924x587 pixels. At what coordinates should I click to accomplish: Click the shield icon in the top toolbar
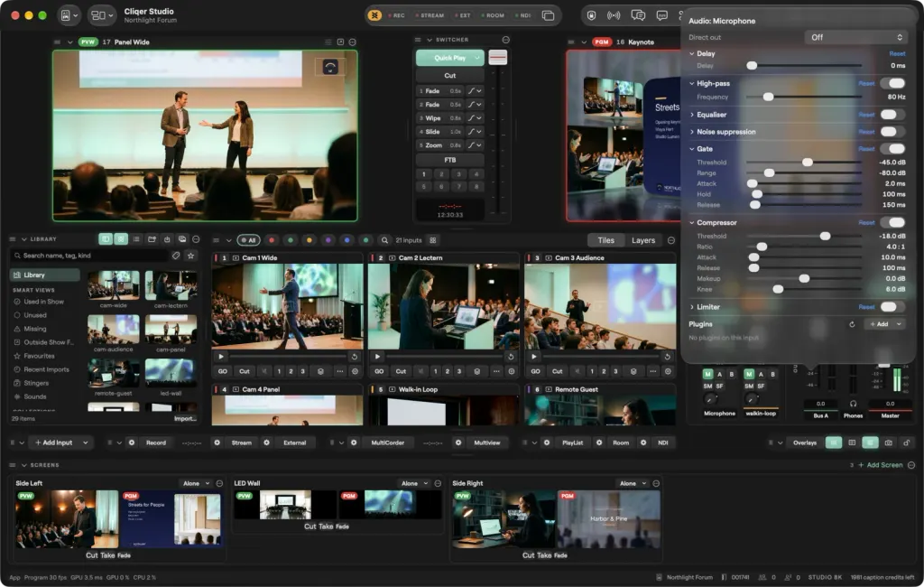591,15
